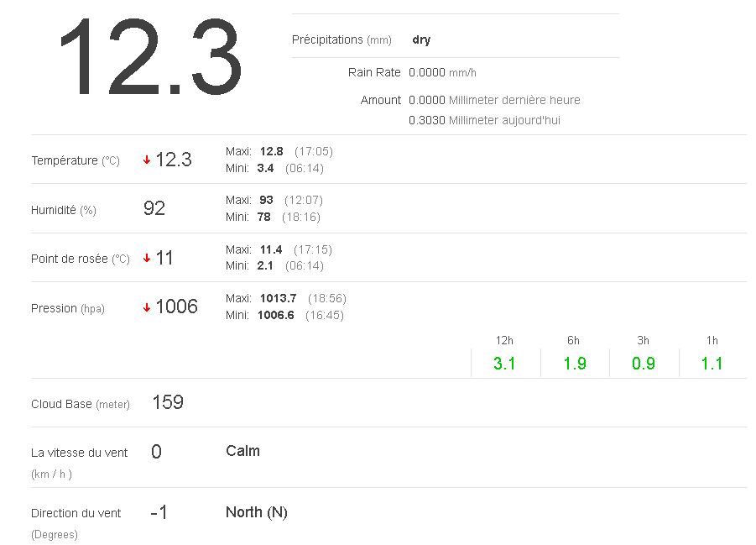Click the red down arrow beside Température

tap(147, 160)
